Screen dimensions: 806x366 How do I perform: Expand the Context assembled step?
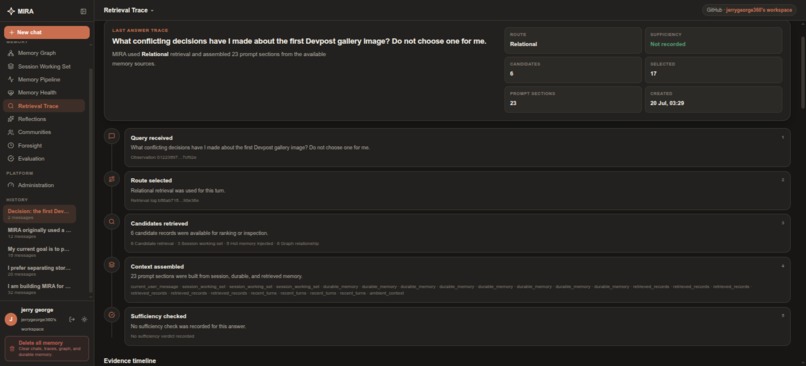point(457,280)
